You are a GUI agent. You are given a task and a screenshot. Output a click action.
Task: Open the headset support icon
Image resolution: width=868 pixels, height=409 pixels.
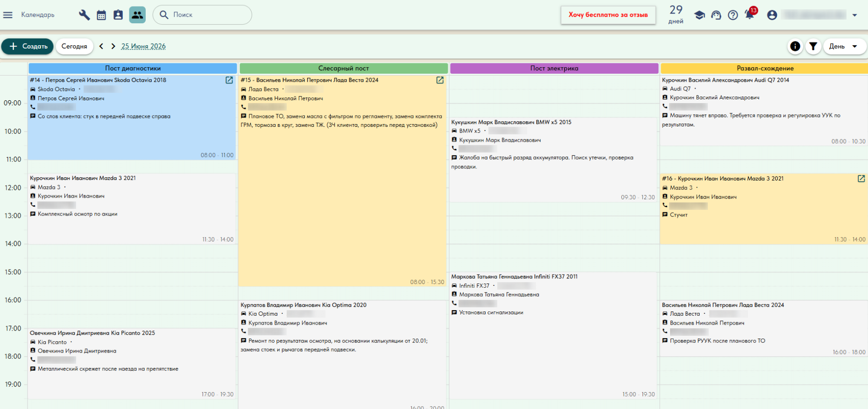[716, 15]
